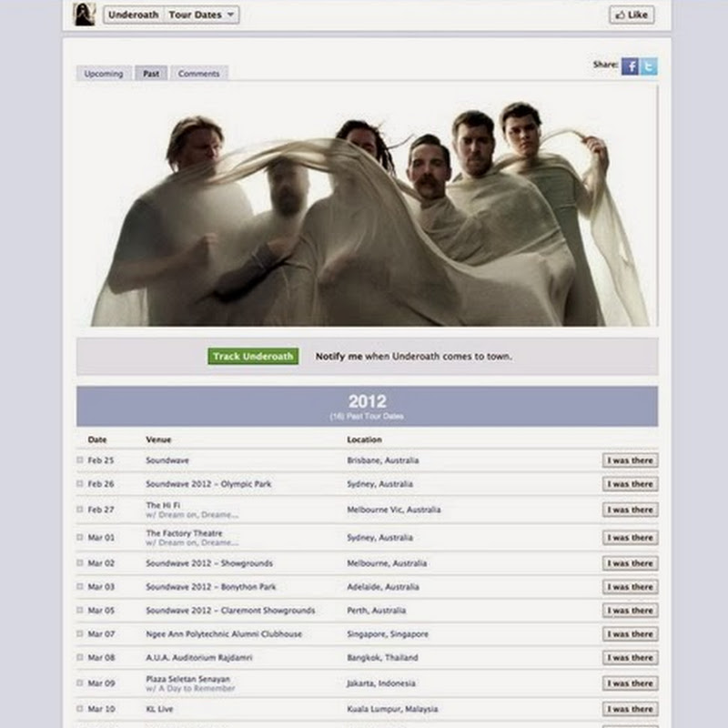Click the Twitter share icon
The image size is (728, 728).
[649, 66]
